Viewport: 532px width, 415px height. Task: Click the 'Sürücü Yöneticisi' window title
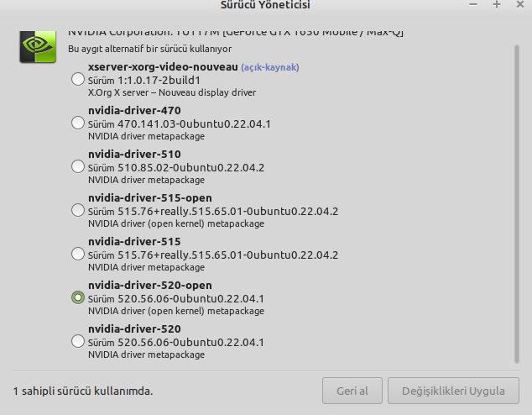pyautogui.click(x=265, y=5)
